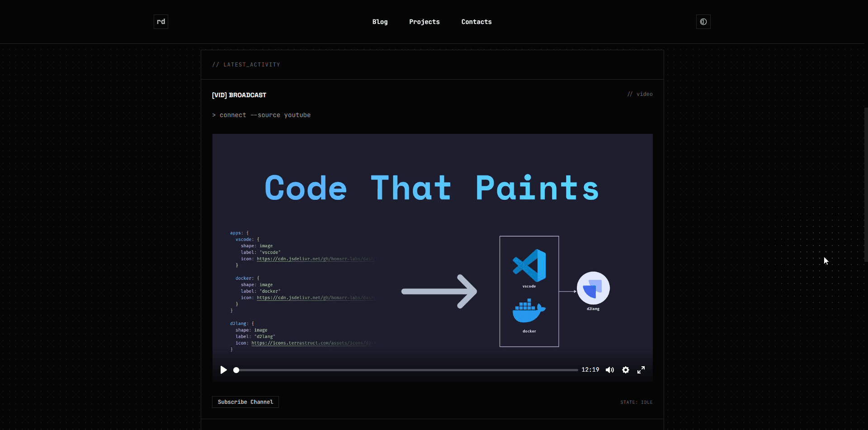Click the video seek handle knob

236,370
